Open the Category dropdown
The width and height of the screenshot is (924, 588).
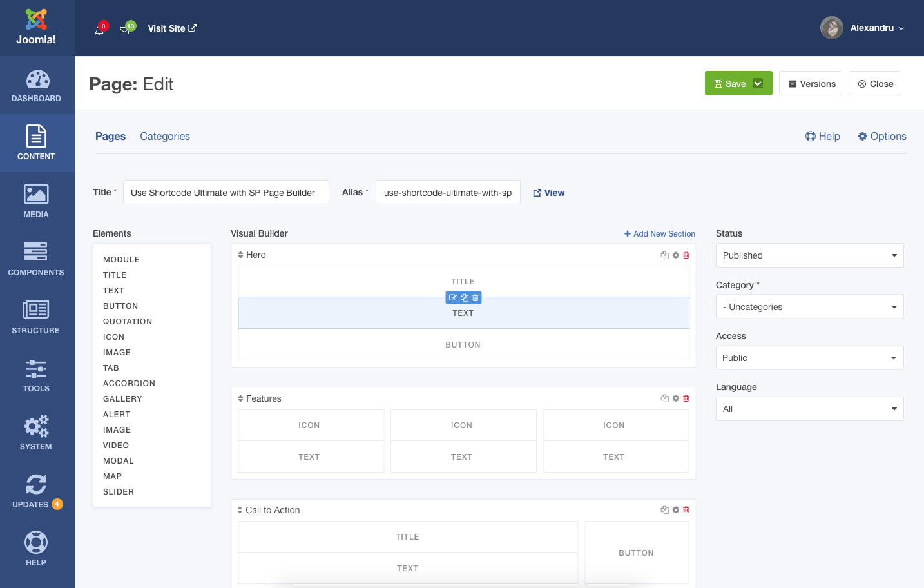click(809, 307)
